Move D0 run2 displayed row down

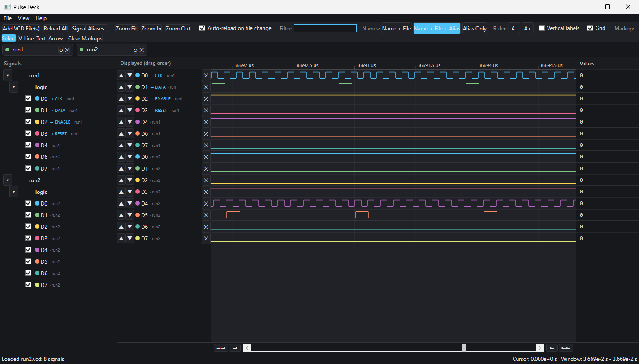pos(130,157)
